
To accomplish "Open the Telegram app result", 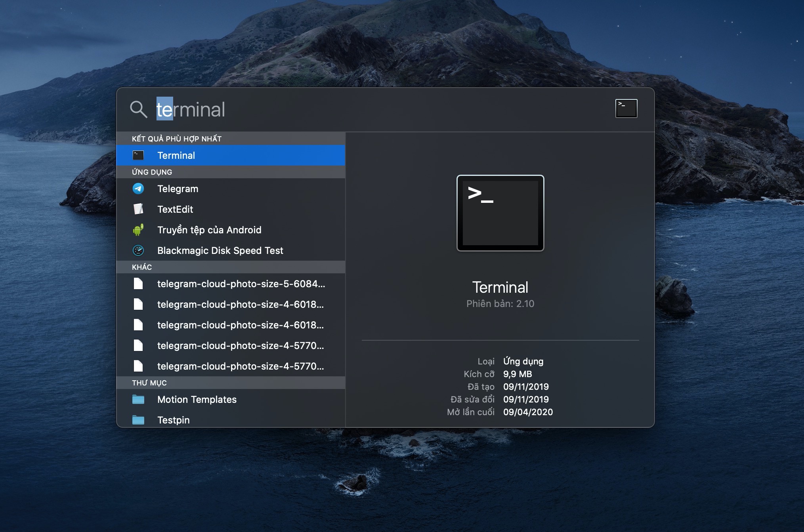I will pos(231,189).
